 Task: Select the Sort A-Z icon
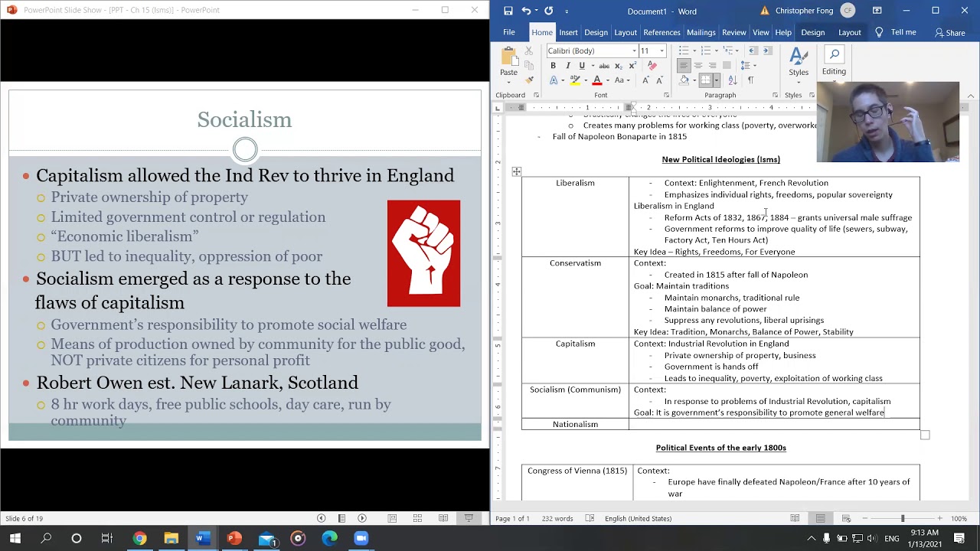[x=732, y=80]
